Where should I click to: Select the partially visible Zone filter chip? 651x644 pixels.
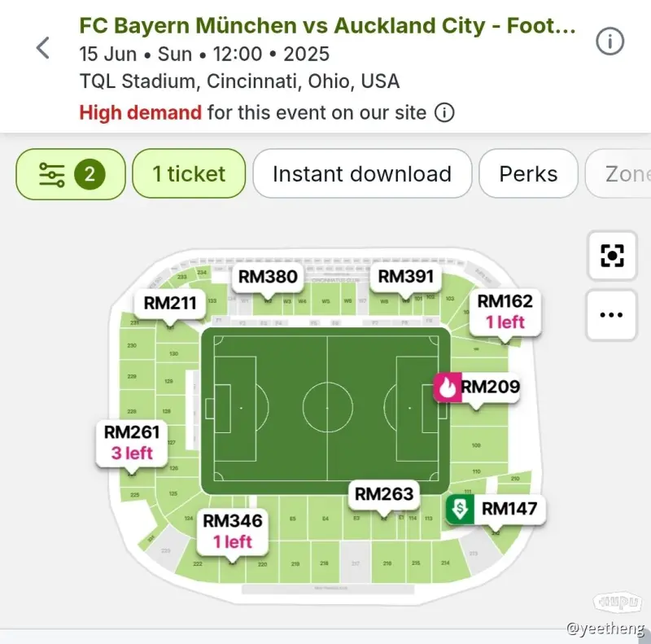pyautogui.click(x=618, y=173)
